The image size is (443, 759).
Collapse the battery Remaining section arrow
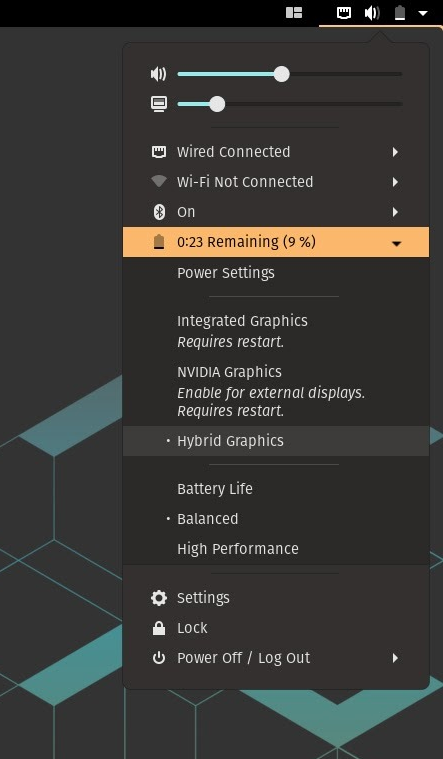pyautogui.click(x=397, y=243)
